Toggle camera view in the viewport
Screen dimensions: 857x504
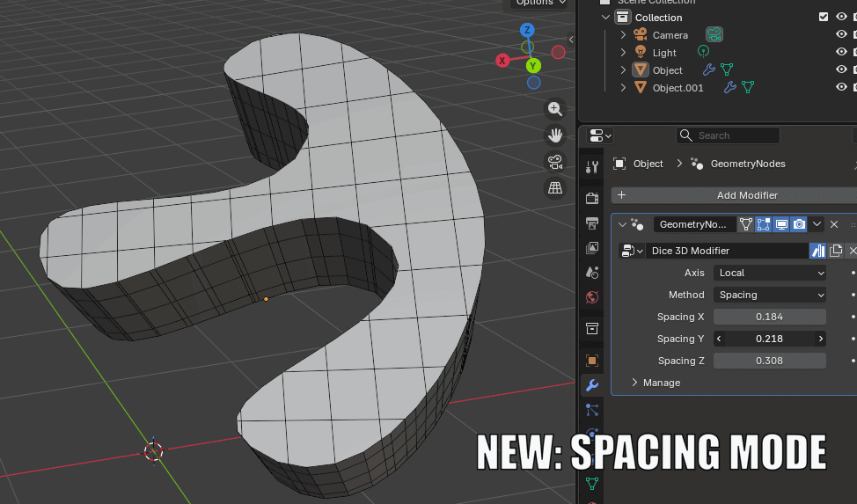(x=554, y=162)
